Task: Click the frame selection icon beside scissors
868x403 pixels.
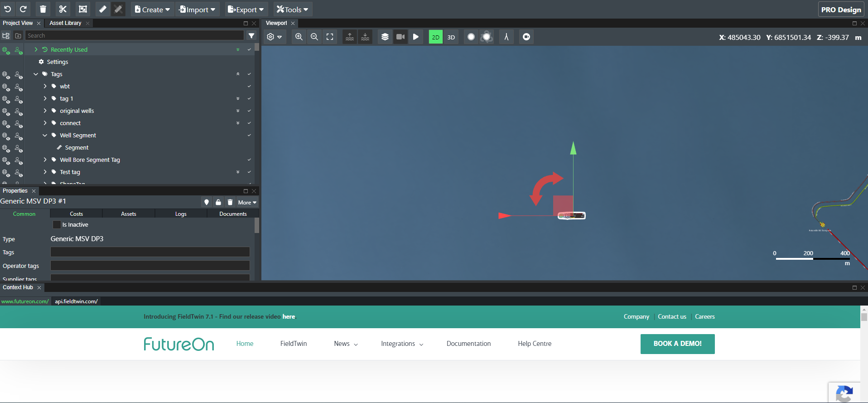Action: [x=83, y=9]
